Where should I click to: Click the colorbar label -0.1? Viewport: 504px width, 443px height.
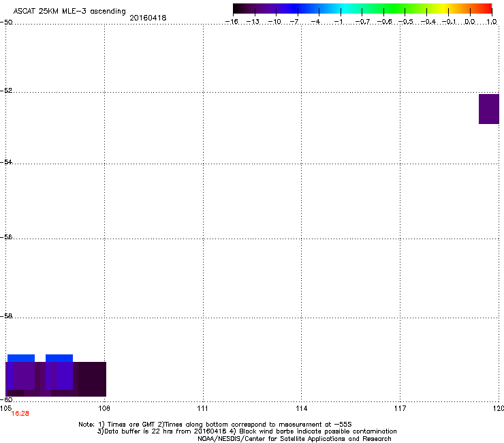pyautogui.click(x=449, y=22)
